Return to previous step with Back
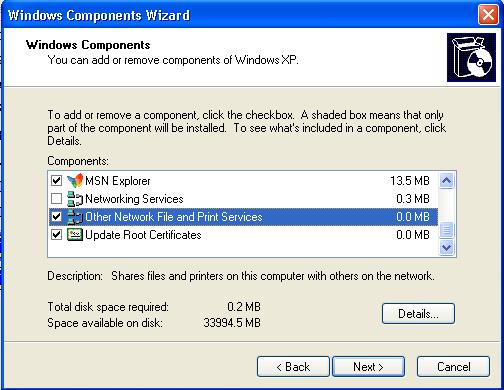This screenshot has height=390, width=504. [x=293, y=367]
